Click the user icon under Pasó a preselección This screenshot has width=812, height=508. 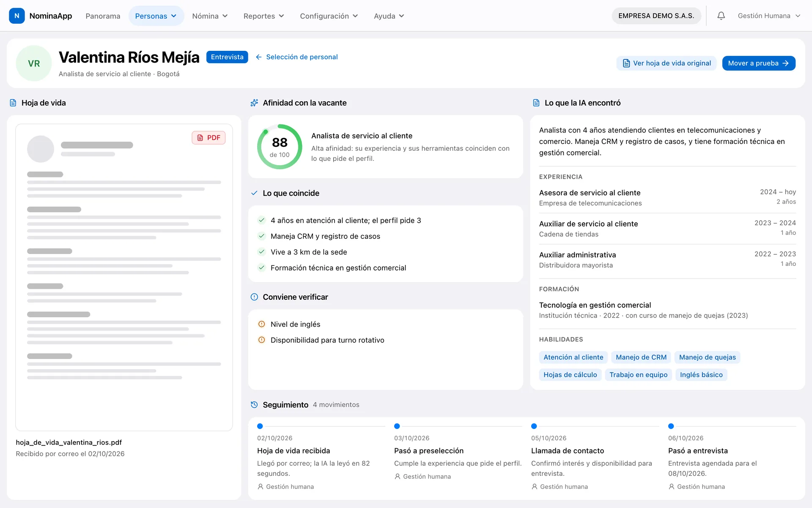click(x=398, y=477)
